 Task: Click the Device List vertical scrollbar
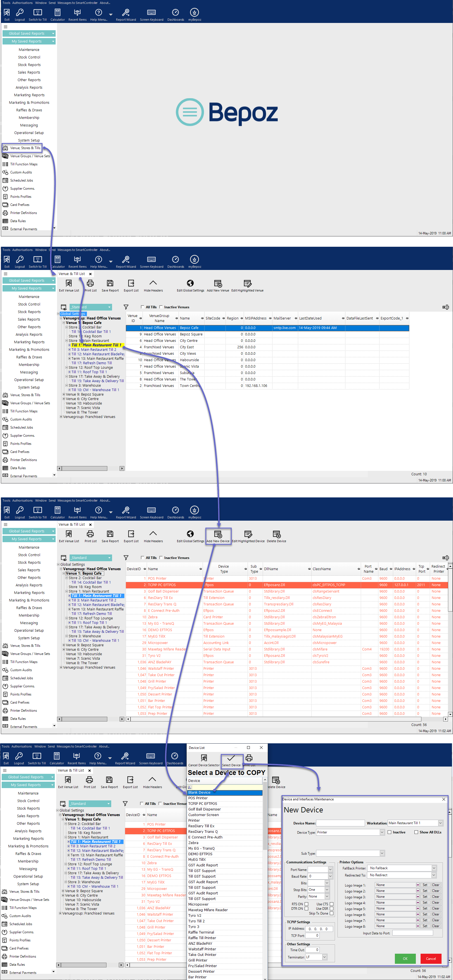(x=265, y=875)
